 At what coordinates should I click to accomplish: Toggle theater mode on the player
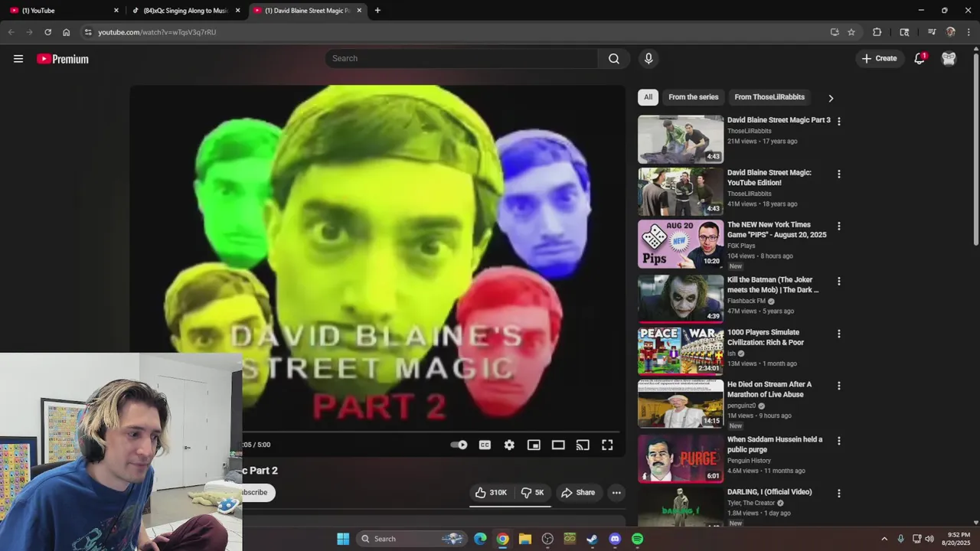(558, 445)
